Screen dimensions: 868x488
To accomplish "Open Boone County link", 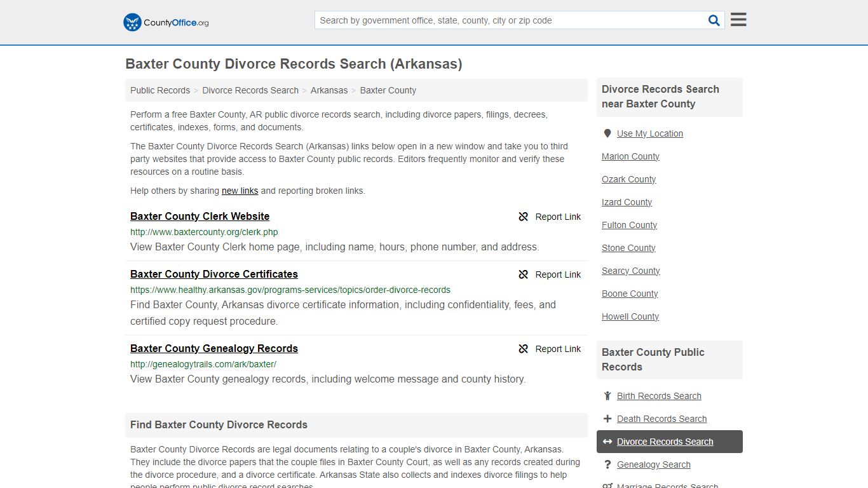I will [x=630, y=294].
